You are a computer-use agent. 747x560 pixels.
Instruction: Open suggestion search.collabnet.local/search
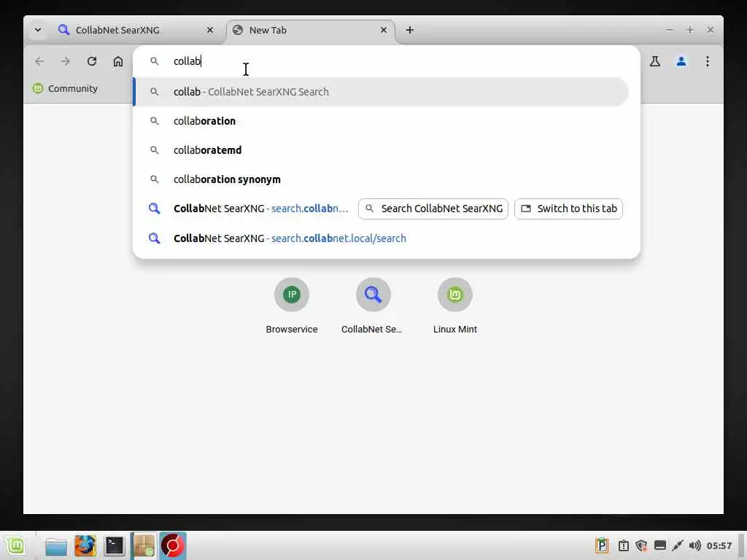381,238
